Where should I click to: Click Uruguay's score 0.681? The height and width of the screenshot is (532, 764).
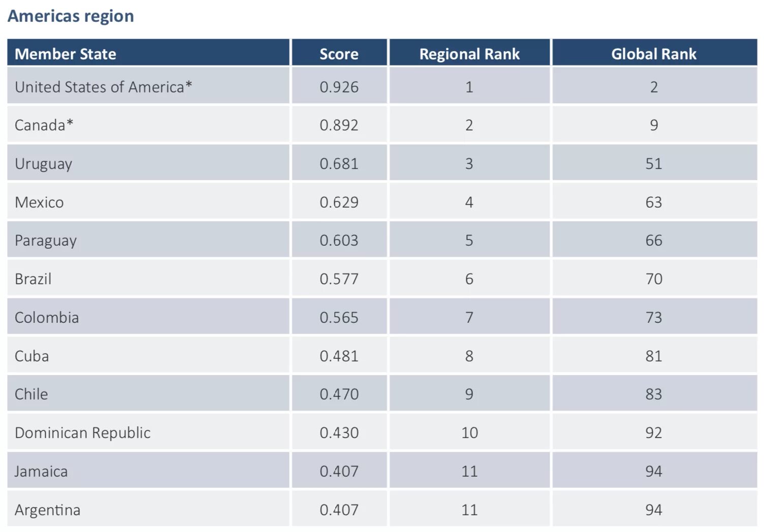pos(339,163)
